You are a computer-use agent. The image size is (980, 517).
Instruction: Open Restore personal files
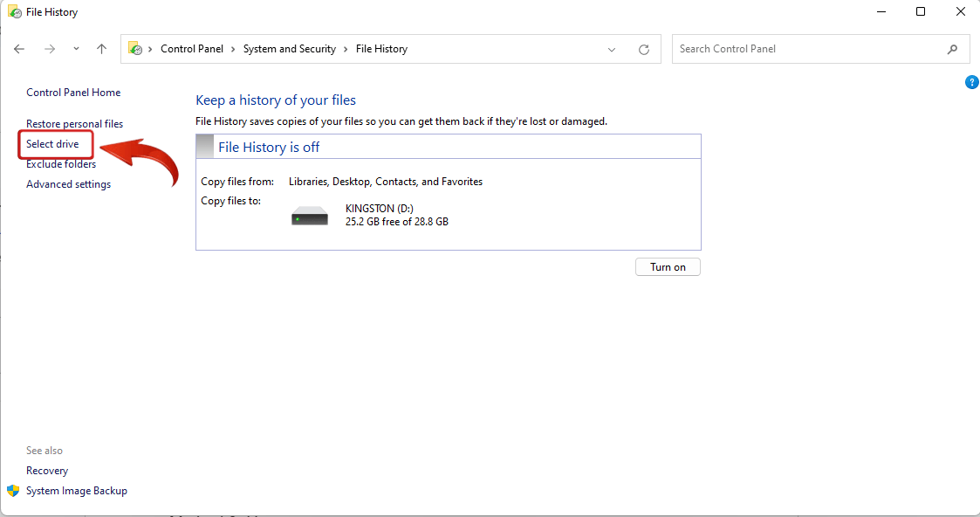tap(74, 123)
